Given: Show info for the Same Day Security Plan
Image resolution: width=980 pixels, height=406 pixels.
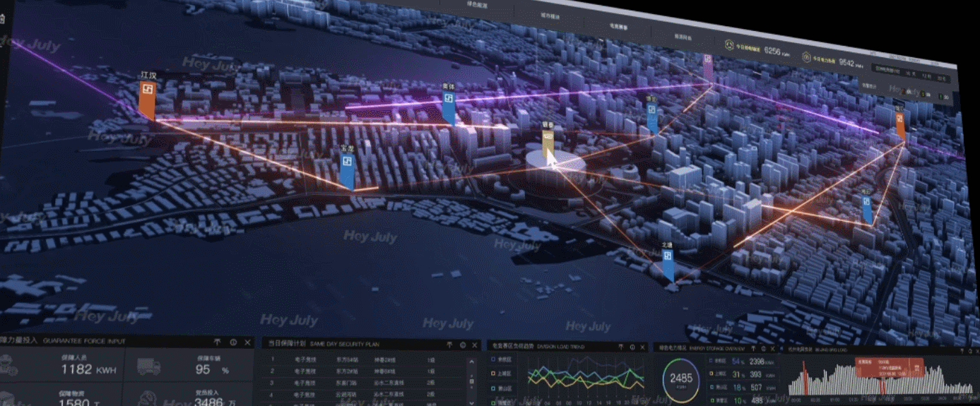Looking at the screenshot, I should [x=463, y=345].
